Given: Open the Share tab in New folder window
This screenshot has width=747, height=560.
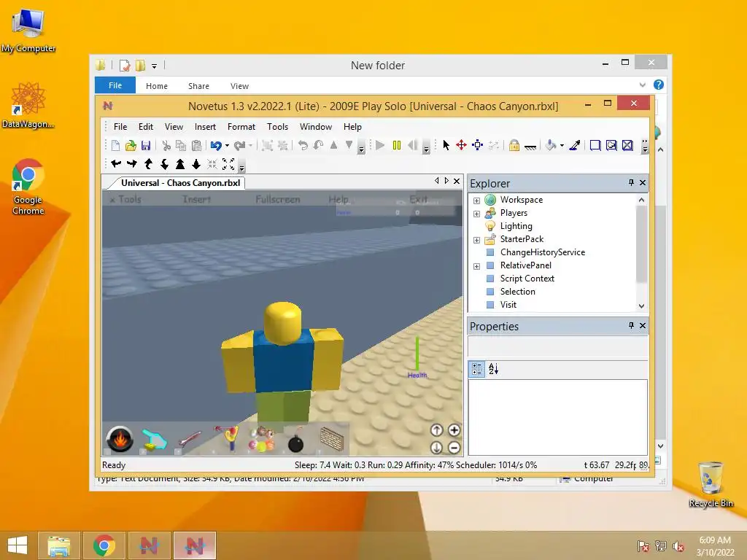Looking at the screenshot, I should [198, 86].
